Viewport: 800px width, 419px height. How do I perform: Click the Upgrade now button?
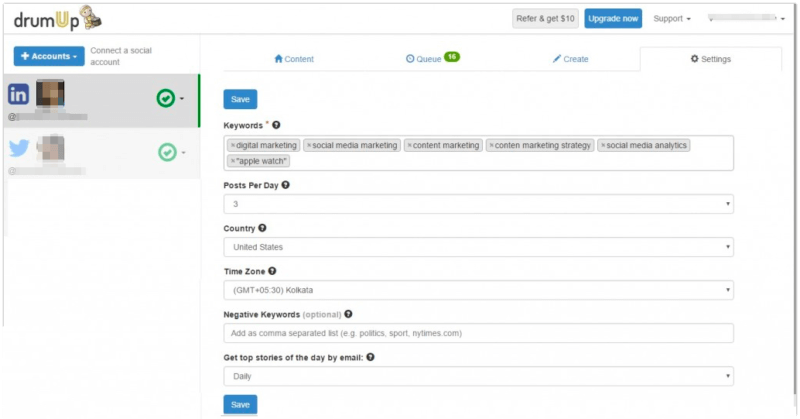(x=612, y=18)
